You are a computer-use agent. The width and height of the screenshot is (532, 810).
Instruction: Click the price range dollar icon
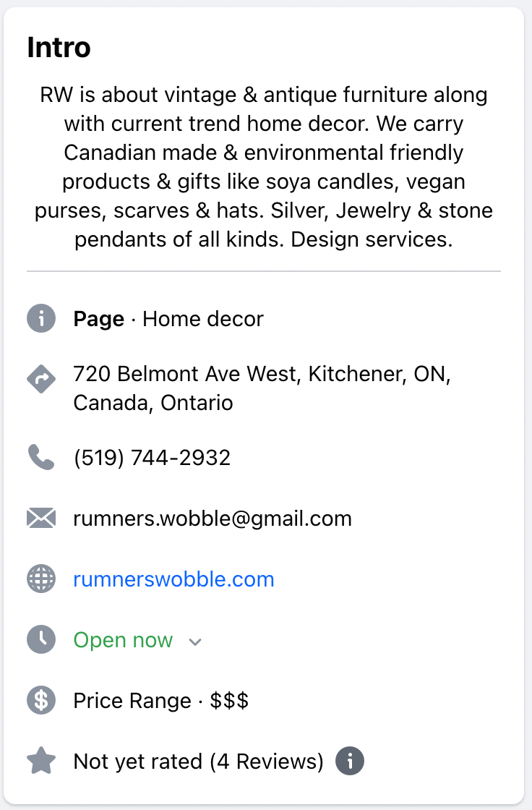(x=41, y=701)
